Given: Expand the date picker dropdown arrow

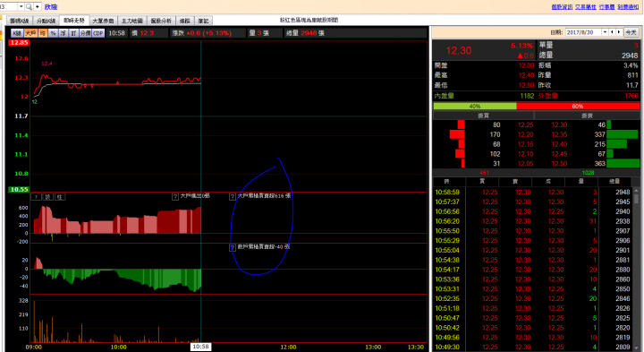Looking at the screenshot, I should tap(605, 32).
